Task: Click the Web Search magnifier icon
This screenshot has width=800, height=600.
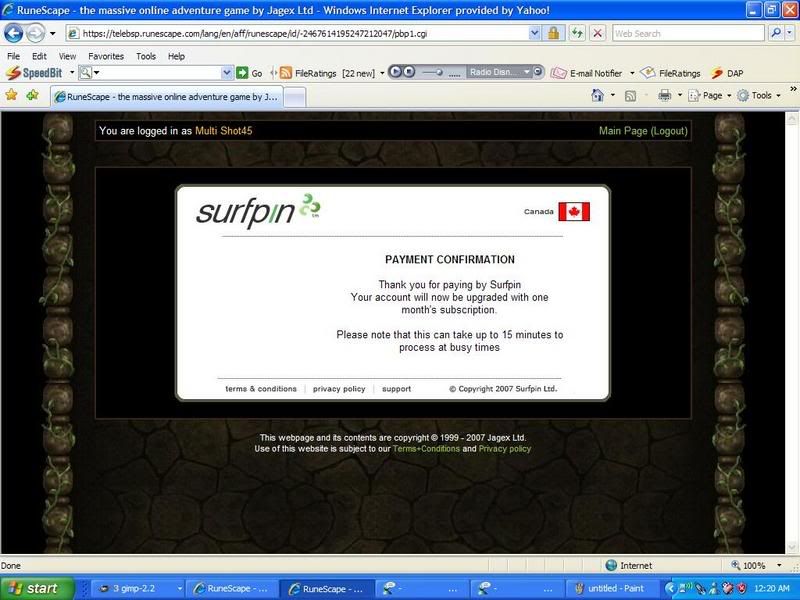Action: coord(776,34)
